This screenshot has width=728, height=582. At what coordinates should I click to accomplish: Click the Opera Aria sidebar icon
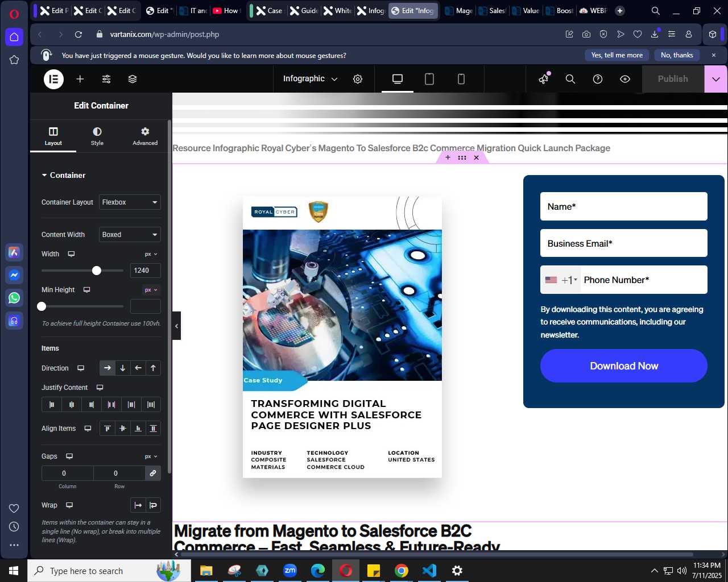(x=14, y=252)
